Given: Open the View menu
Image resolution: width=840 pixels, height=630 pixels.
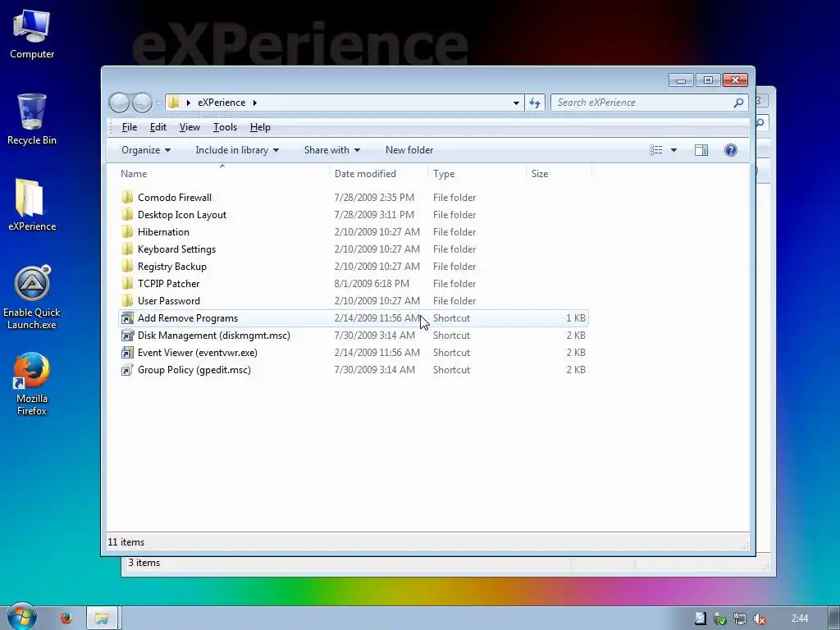Looking at the screenshot, I should [189, 127].
